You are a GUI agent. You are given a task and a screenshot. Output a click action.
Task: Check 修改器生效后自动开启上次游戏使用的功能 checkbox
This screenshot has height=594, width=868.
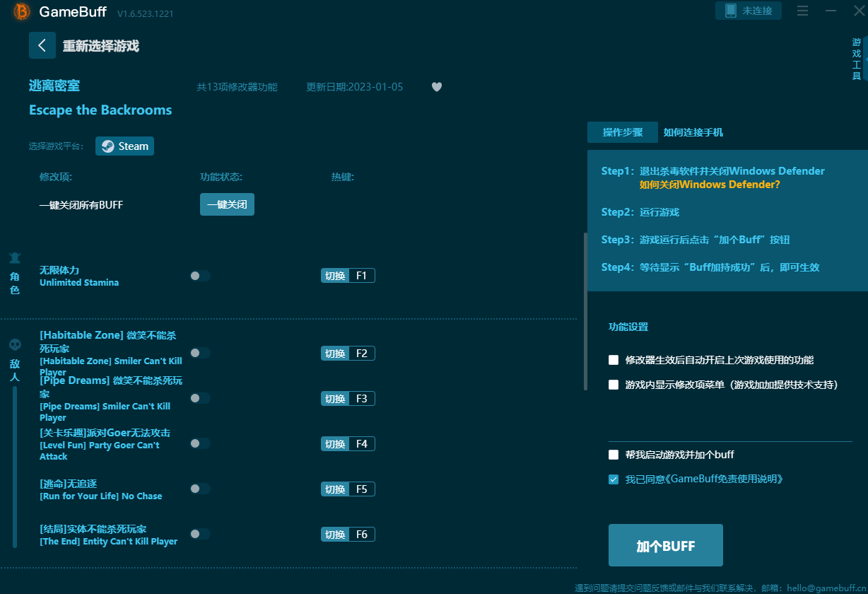point(614,360)
